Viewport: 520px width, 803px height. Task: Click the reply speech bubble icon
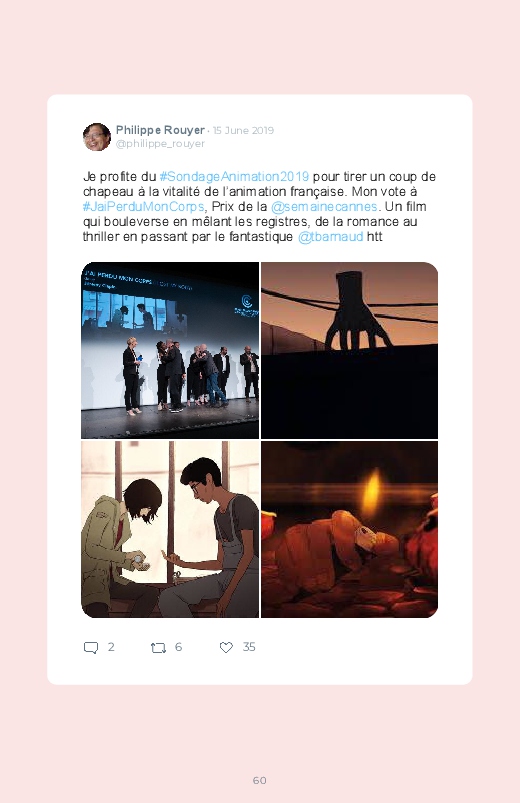(91, 647)
